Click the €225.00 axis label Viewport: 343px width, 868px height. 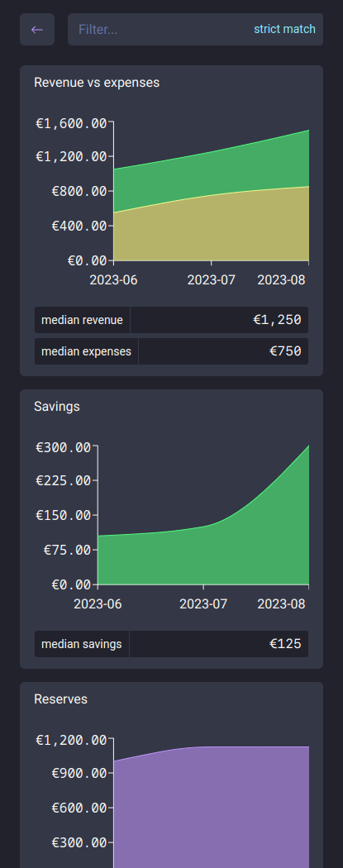pos(63,480)
